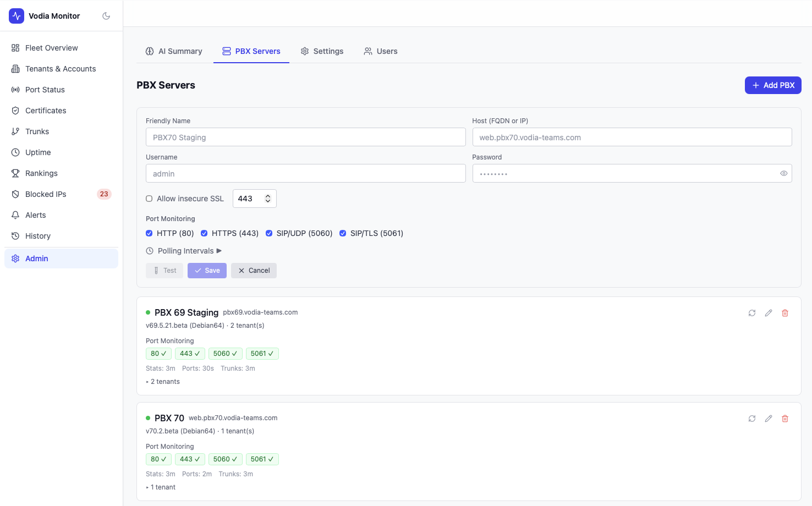Expand the Polling Intervals section
Image resolution: width=812 pixels, height=506 pixels.
coord(184,251)
